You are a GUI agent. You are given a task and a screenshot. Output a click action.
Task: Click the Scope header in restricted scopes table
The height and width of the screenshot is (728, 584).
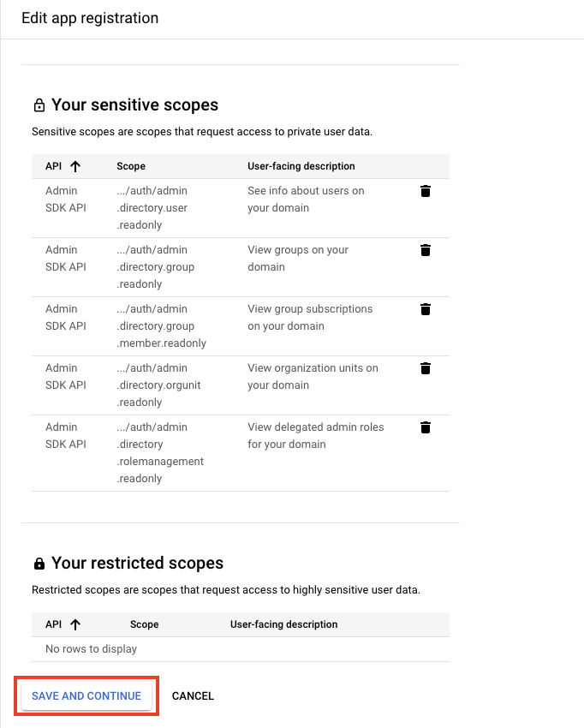[x=144, y=624]
